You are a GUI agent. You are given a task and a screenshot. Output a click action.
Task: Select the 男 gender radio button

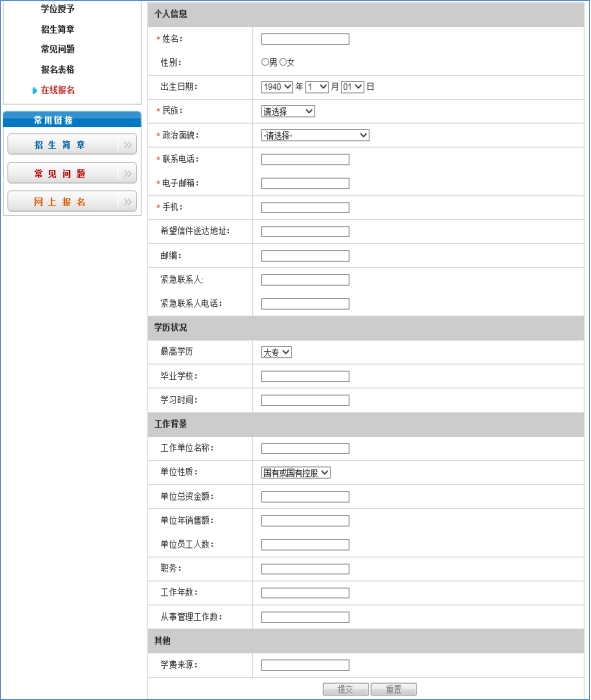coord(265,62)
